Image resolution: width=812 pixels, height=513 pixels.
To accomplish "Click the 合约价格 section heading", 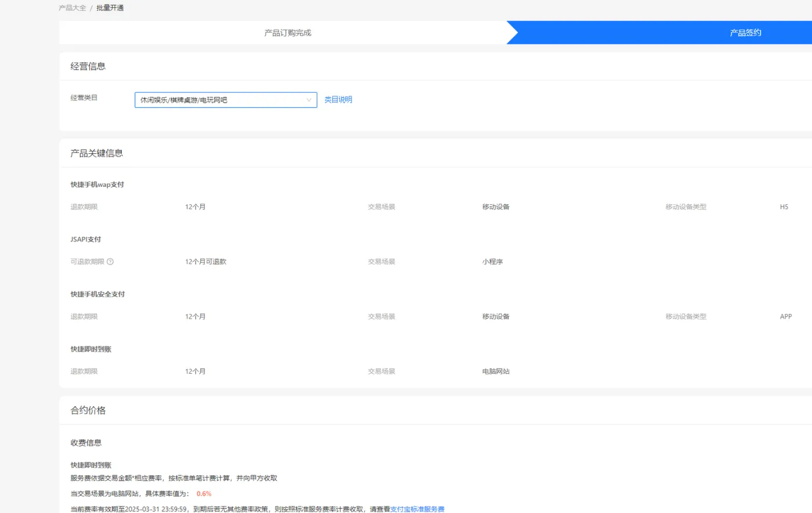I will point(88,410).
